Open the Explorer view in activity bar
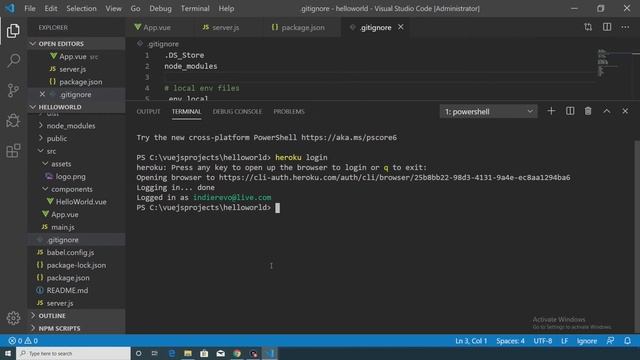The image size is (640, 360). click(x=13, y=31)
